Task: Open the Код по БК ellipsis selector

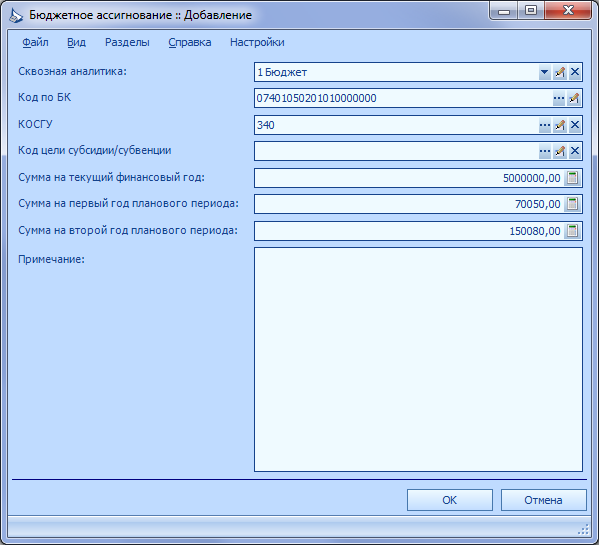Action: [x=559, y=99]
